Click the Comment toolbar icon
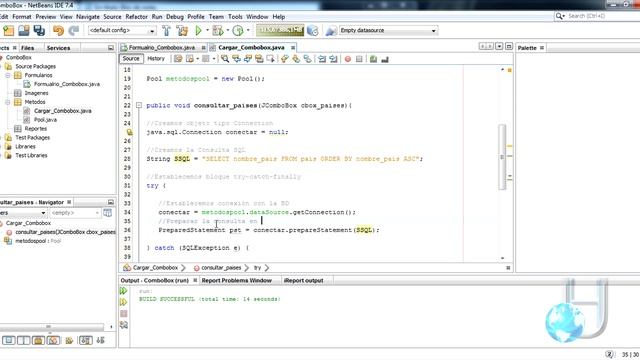This screenshot has height=360, width=640. tap(373, 59)
